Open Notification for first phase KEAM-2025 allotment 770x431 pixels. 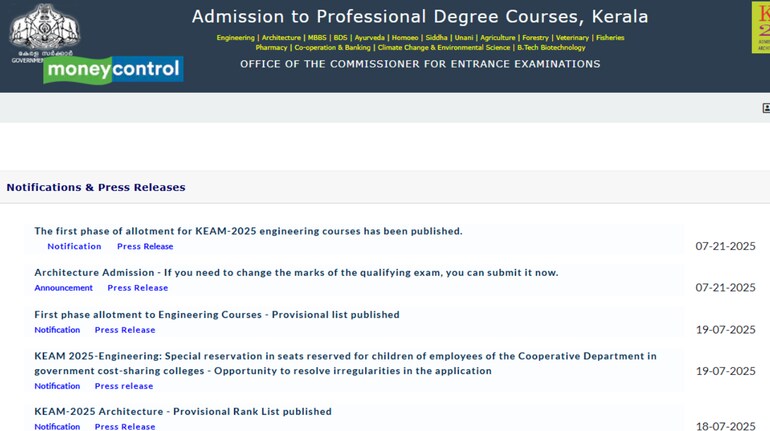[74, 246]
